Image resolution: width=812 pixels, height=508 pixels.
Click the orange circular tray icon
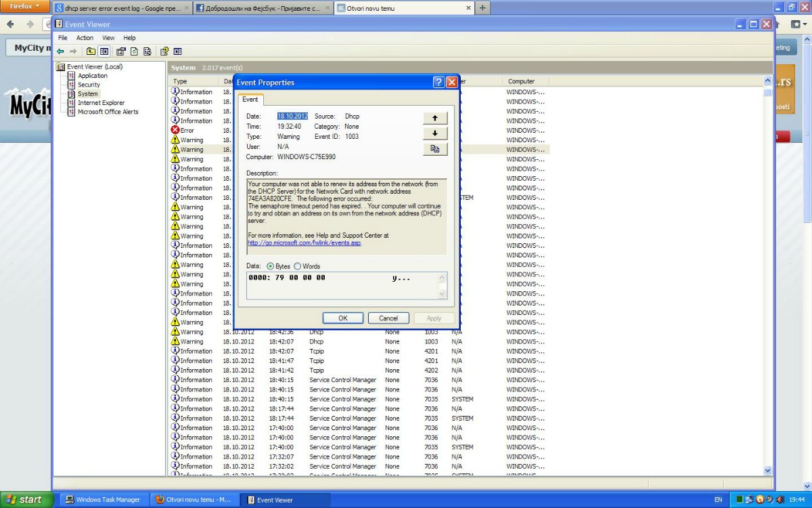(760, 500)
